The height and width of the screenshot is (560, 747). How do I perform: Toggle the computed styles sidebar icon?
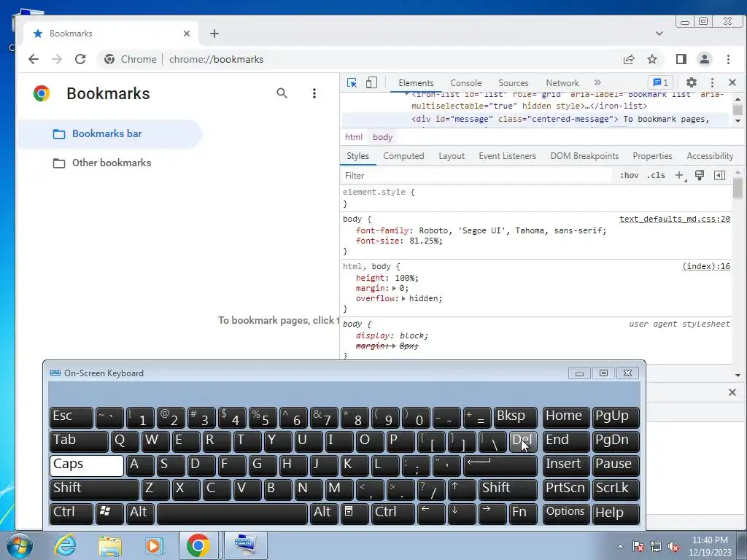pos(719,175)
